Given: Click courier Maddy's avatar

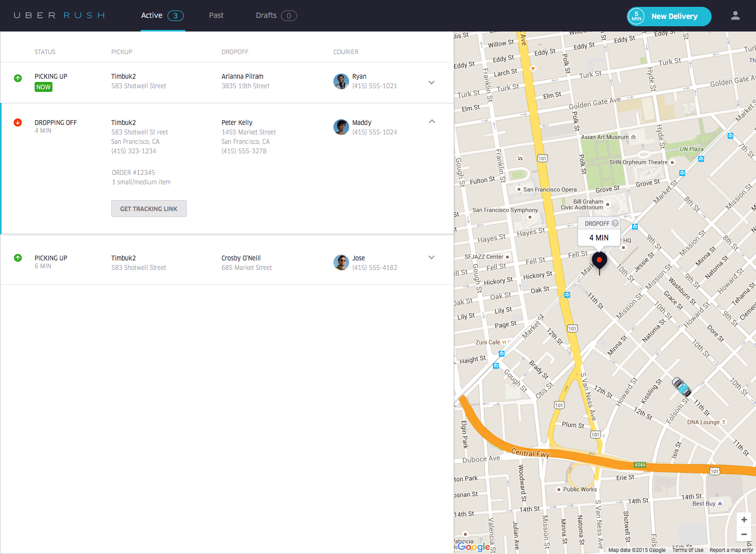Looking at the screenshot, I should [x=341, y=127].
